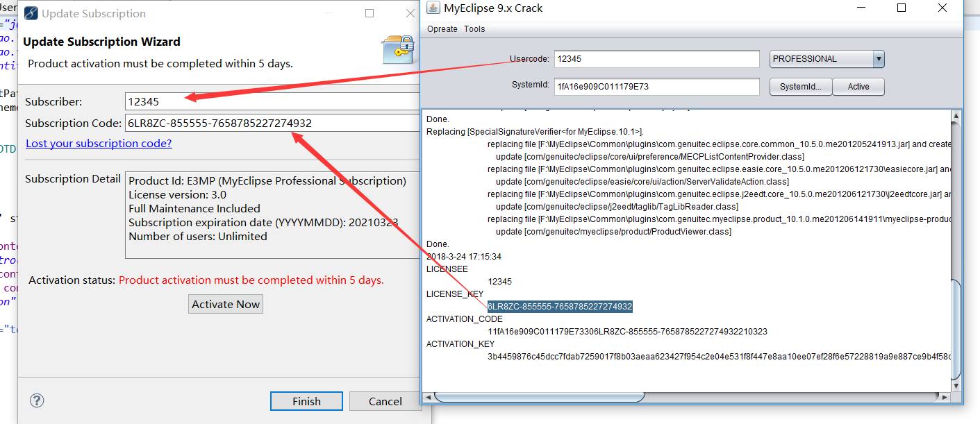Click the log's horizontal scroll-left arrow
The height and width of the screenshot is (424, 980).
pos(429,398)
